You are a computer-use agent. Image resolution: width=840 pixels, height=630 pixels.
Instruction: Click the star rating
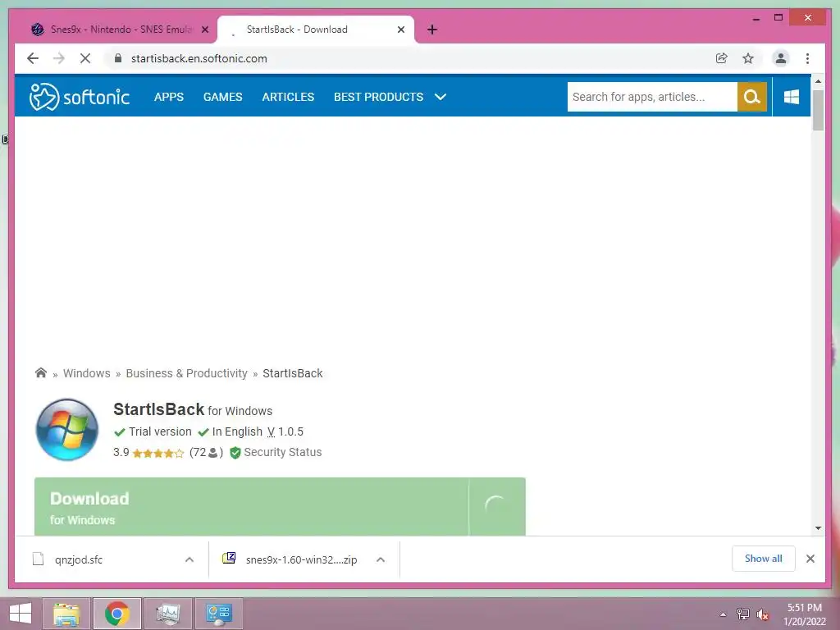158,453
